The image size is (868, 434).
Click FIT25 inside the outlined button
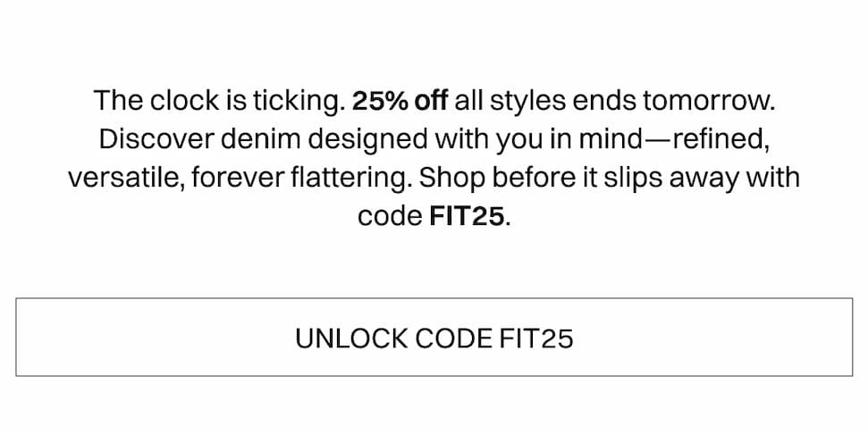[x=536, y=338]
